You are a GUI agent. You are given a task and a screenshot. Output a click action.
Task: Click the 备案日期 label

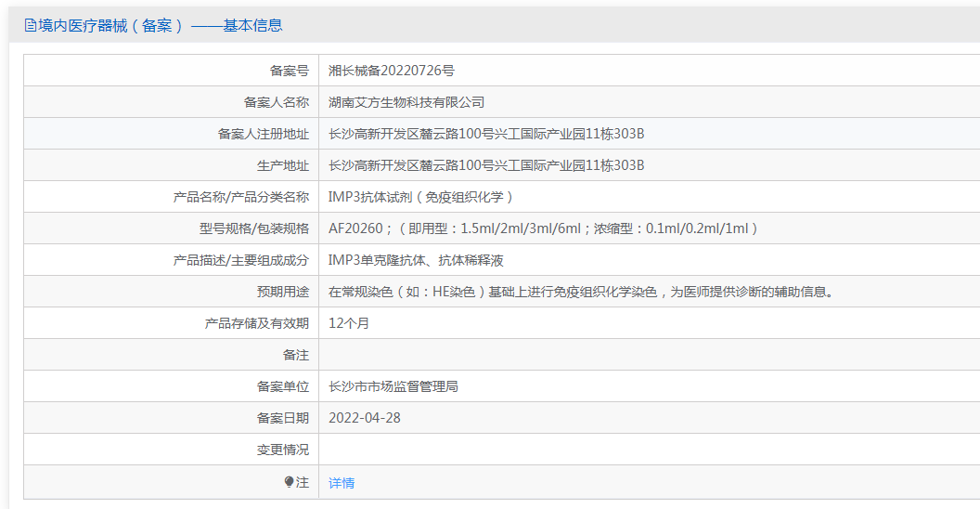282,418
